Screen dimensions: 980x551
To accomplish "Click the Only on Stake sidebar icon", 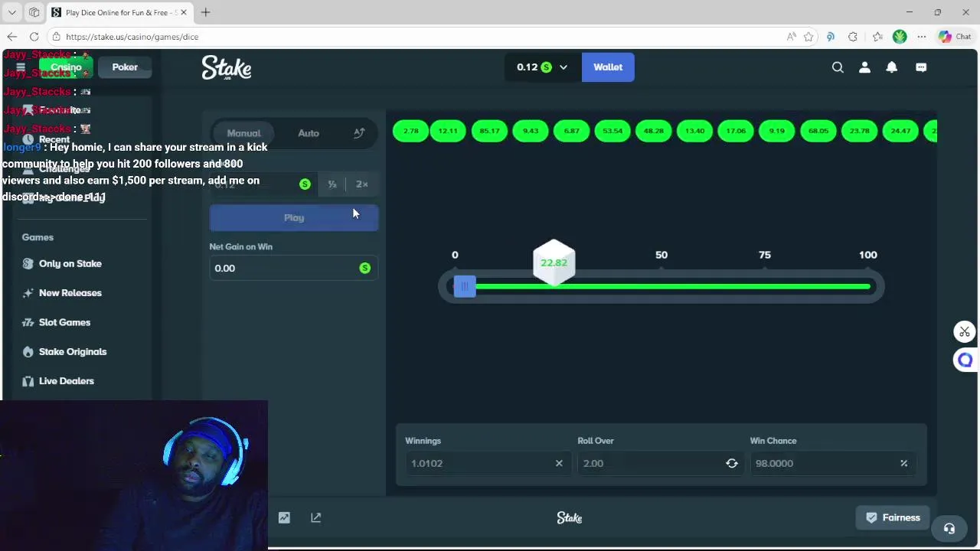I will [28, 263].
